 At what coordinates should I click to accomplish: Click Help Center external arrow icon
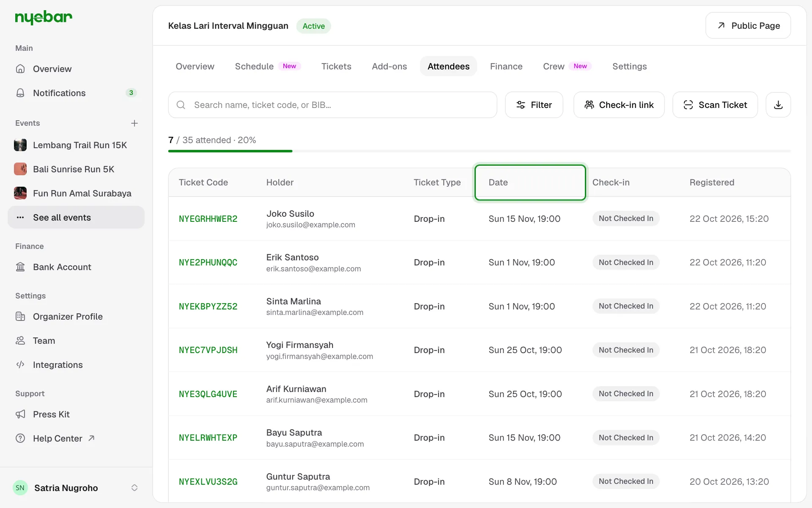91,438
